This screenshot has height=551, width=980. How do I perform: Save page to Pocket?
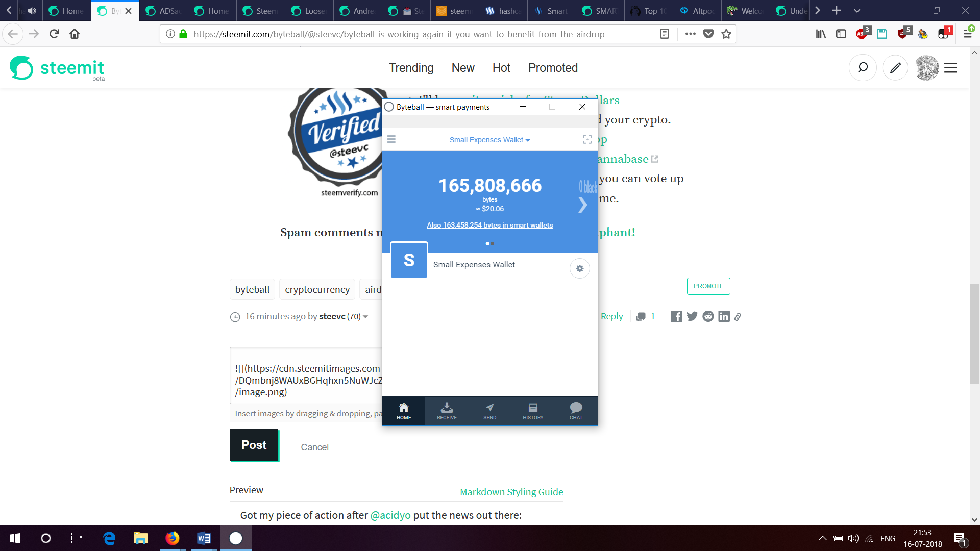click(708, 34)
